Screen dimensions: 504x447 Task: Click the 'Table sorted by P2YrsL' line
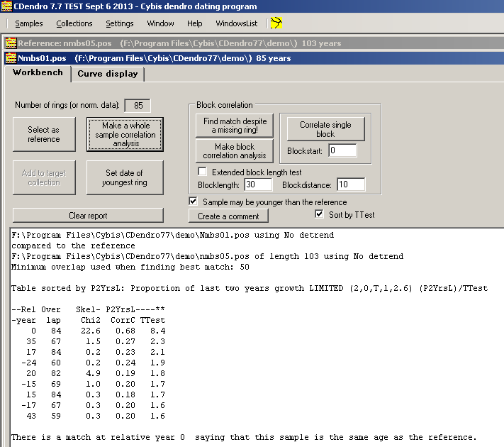[x=250, y=288]
